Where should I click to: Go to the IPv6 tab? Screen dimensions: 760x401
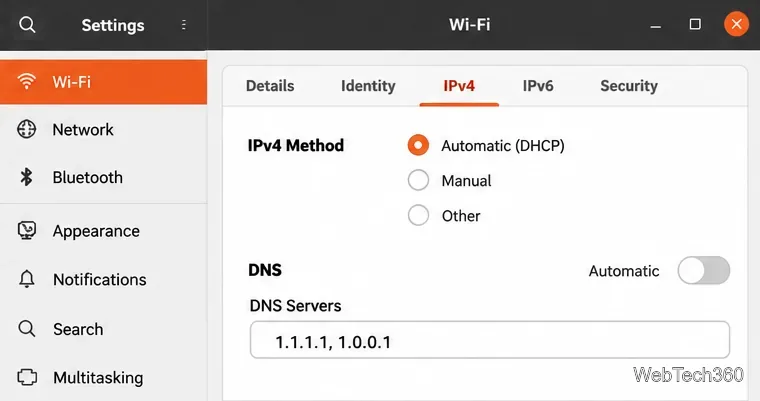coord(538,86)
